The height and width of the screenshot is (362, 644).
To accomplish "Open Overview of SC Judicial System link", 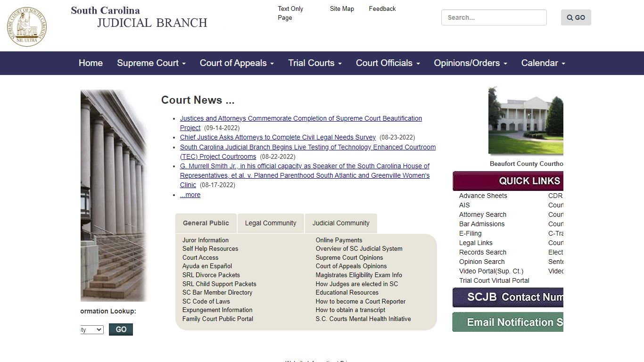I will (359, 249).
